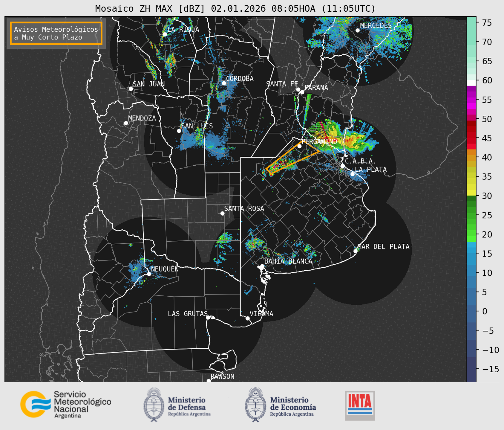The width and height of the screenshot is (504, 430).
Task: Click the magenta 55 dBZ band on the colorbar
Action: (x=471, y=100)
